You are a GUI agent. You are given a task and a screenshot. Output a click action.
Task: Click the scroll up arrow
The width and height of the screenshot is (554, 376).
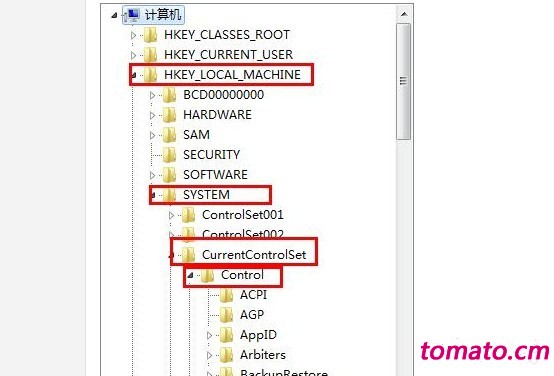click(x=404, y=14)
